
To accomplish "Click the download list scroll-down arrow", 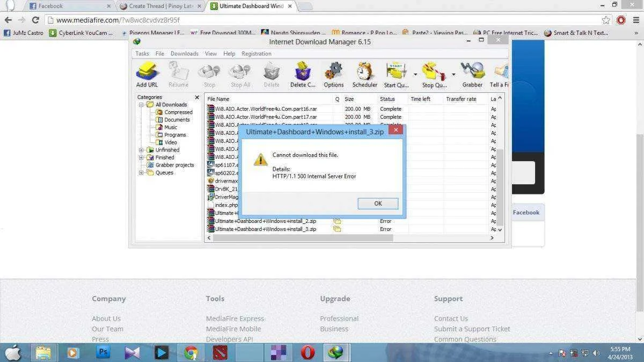I will [500, 229].
